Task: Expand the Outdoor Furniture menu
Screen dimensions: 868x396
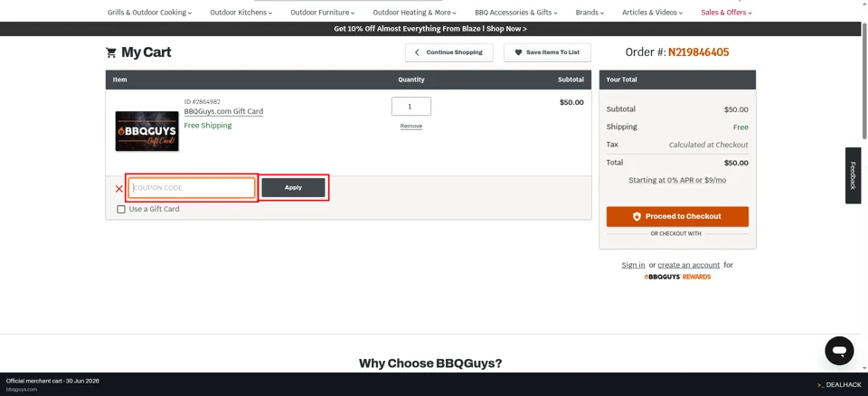Action: pos(322,12)
